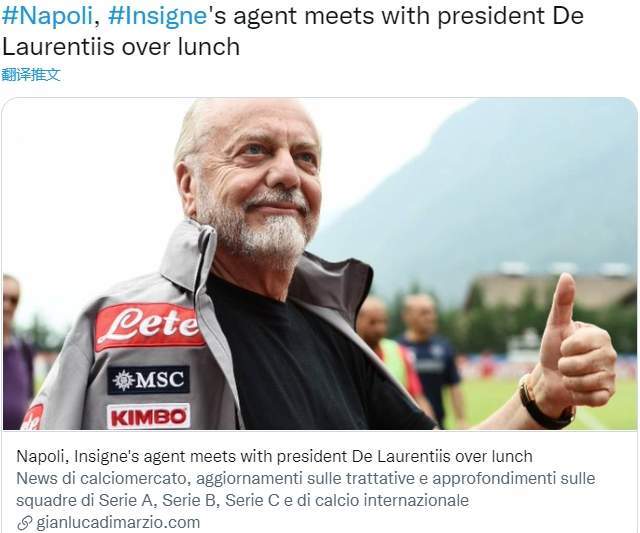Open card headline "Napoli, Insigne's agent meets"
Screen dimensions: 640x533
(274, 456)
